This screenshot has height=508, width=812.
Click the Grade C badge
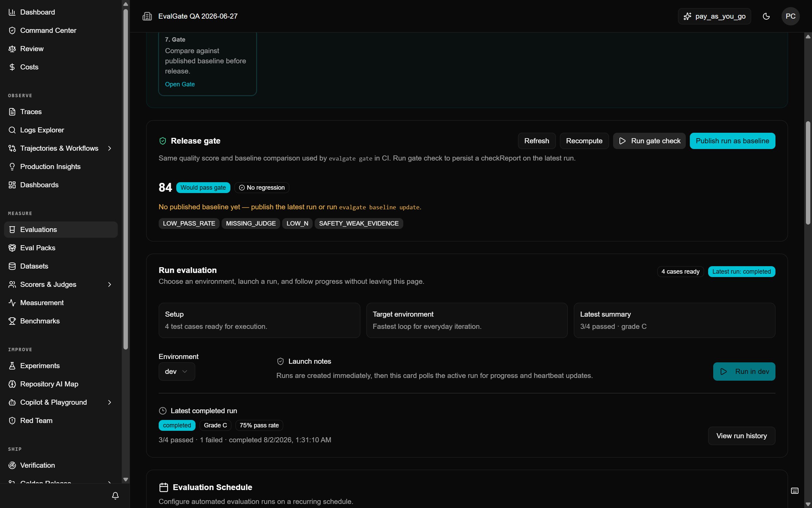(215, 425)
